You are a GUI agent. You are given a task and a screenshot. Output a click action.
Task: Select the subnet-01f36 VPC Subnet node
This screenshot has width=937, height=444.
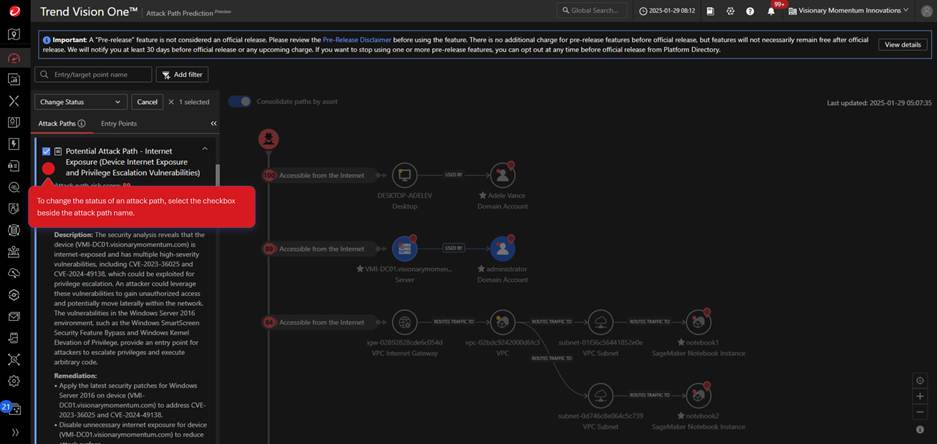pyautogui.click(x=601, y=322)
